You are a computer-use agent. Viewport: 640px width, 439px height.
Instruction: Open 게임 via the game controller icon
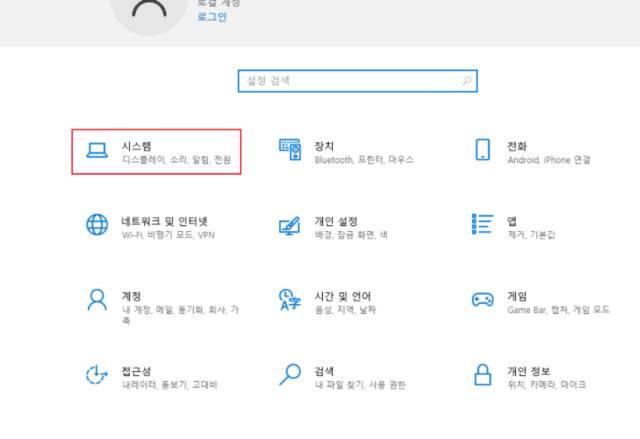coord(483,300)
